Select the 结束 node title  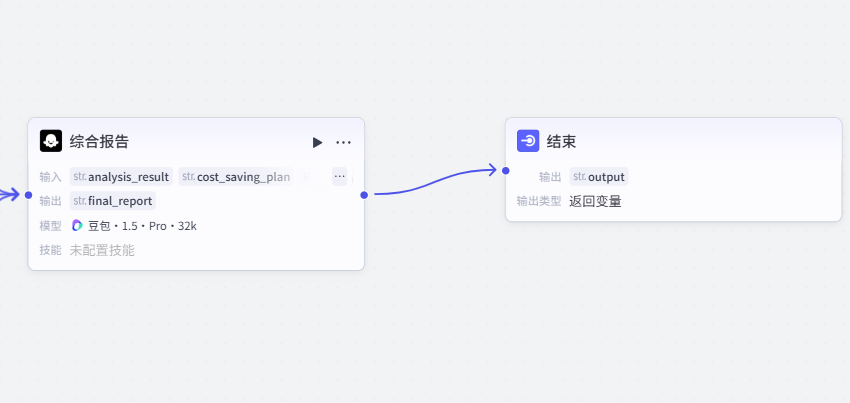[x=561, y=142]
